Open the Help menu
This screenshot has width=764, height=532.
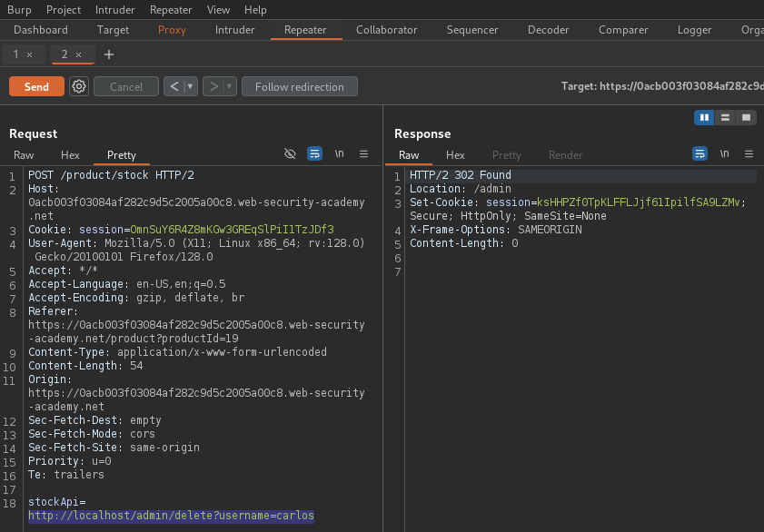[255, 10]
